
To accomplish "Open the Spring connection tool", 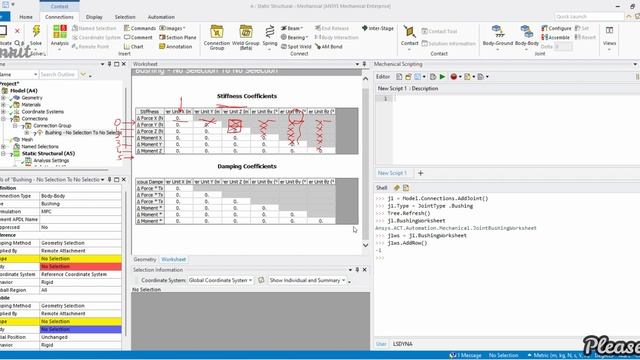I will (x=270, y=36).
